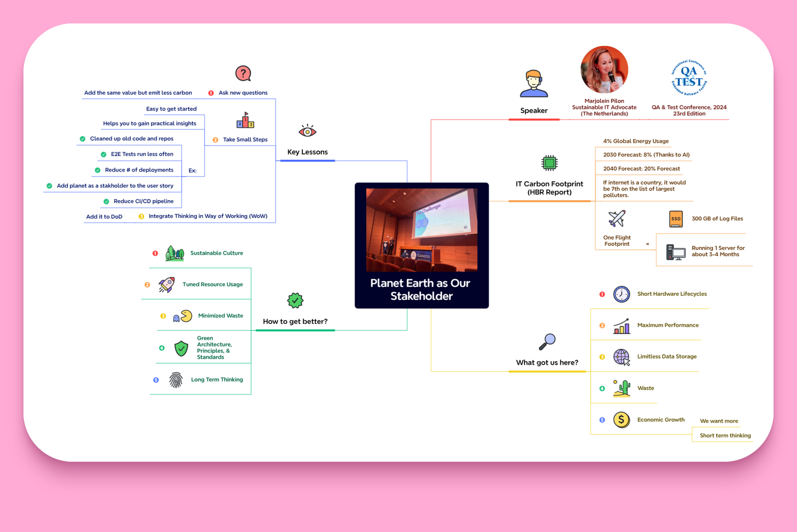Click the fingerprint icon for Long Term Thinking
797x532 pixels.
point(176,380)
